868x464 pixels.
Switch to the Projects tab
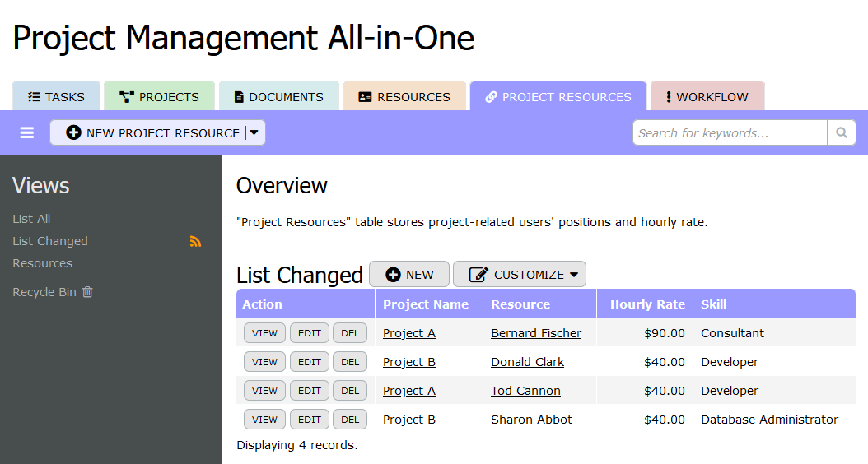tap(159, 96)
